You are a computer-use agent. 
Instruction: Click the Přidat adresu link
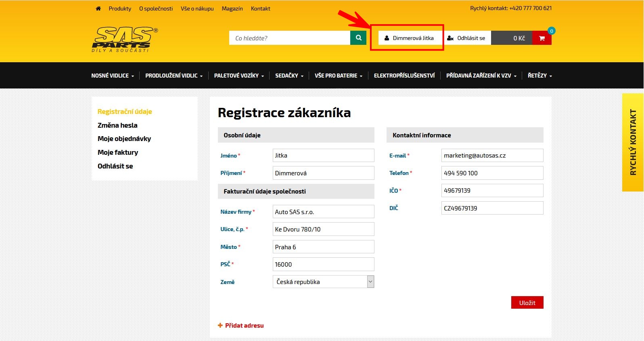244,325
